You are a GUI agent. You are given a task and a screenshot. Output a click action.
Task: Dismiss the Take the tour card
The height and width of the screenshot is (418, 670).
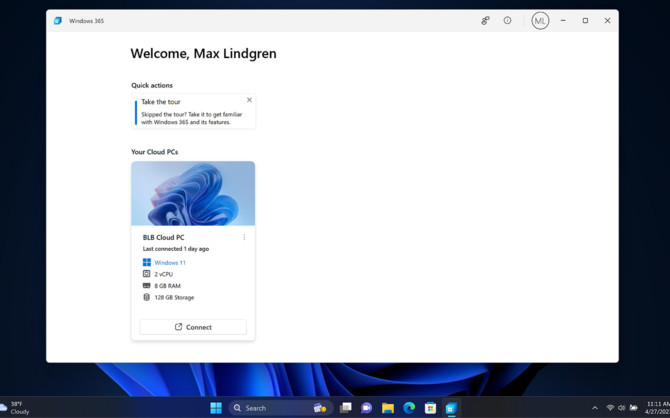249,100
